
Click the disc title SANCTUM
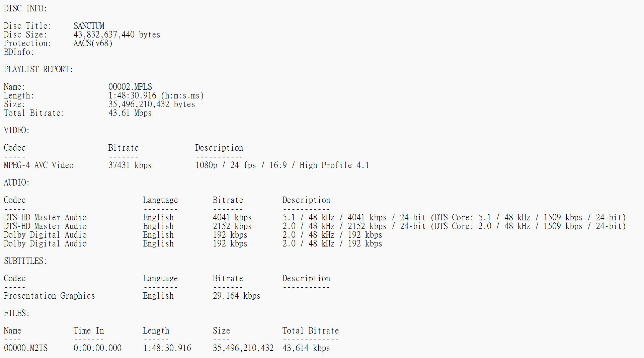pyautogui.click(x=89, y=26)
